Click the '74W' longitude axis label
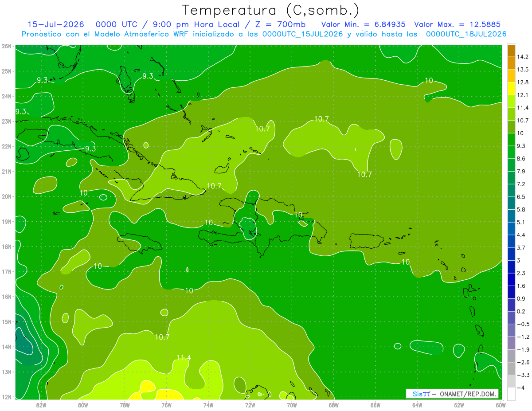532x411 pixels. (x=208, y=404)
